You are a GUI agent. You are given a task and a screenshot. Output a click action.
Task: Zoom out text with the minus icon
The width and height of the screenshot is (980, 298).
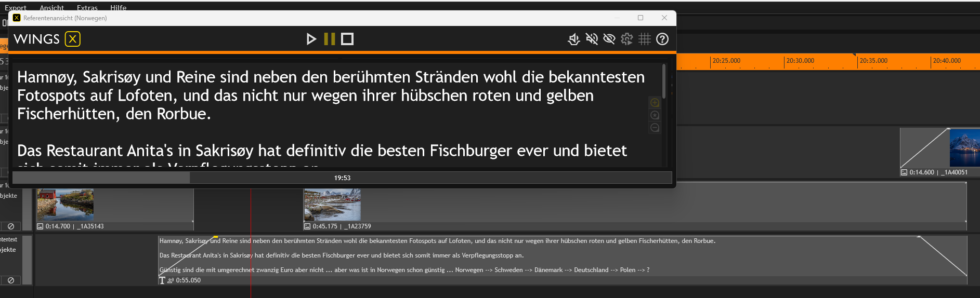(x=655, y=128)
